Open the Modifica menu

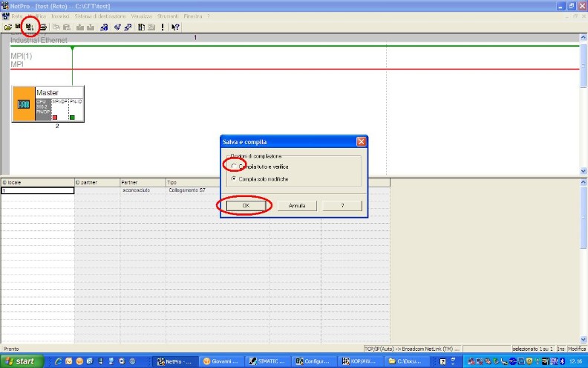(x=38, y=16)
